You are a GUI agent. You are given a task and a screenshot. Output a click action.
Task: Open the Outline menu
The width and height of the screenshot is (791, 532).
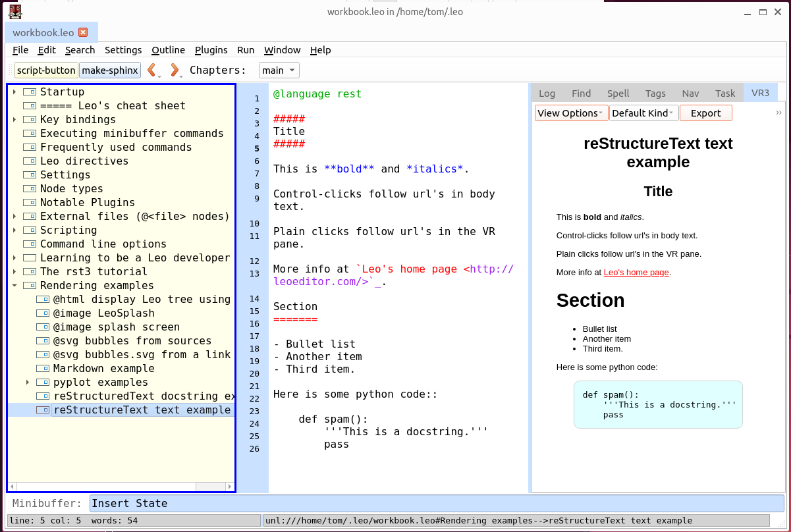(168, 50)
